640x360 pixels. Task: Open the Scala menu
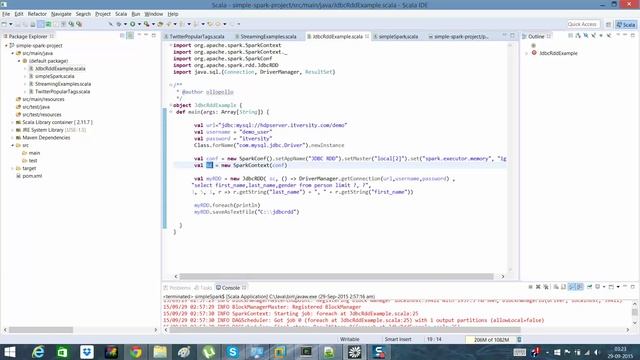121,14
